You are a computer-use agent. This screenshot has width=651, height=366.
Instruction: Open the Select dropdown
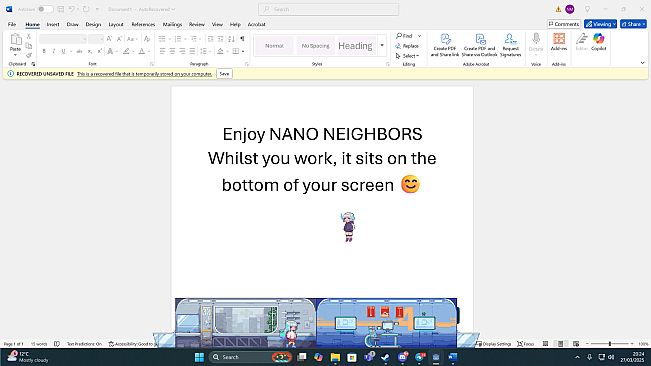(408, 56)
